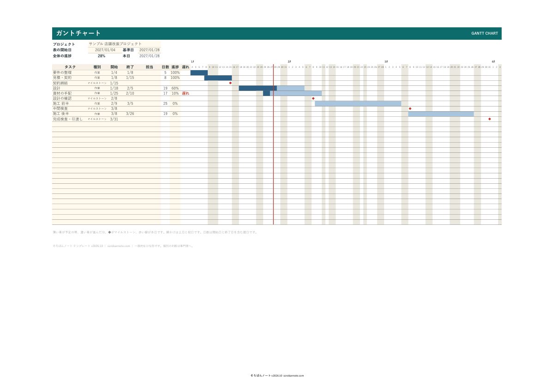
Task: Click the 作業 type in the 資材の手配 row
Action: click(97, 93)
